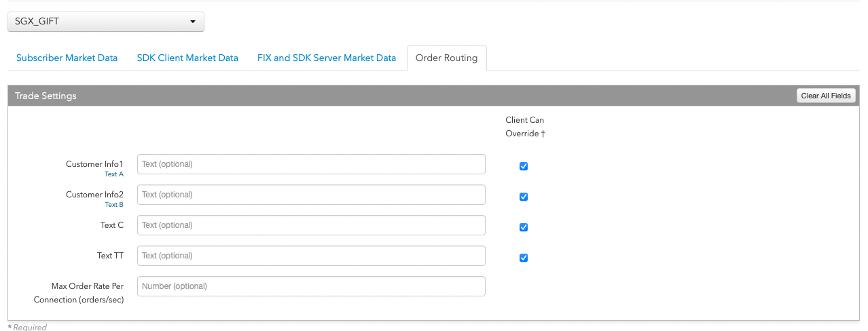Switch to Subscriber Market Data tab

coord(67,58)
